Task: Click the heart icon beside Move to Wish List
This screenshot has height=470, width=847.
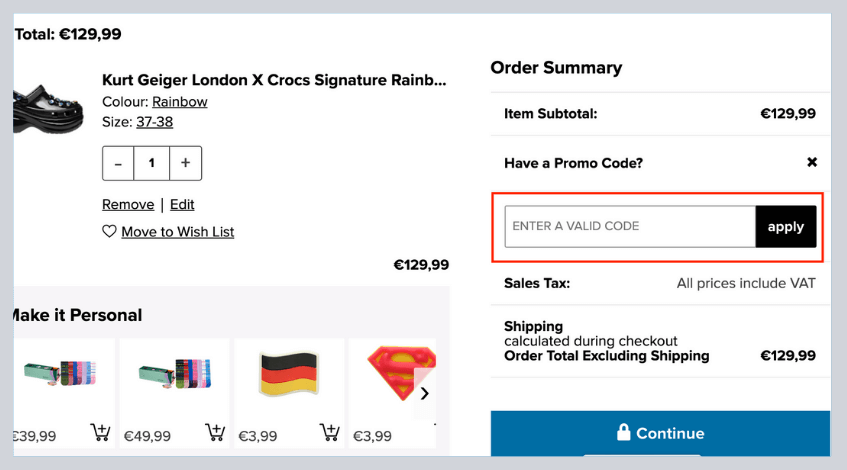Action: tap(109, 232)
